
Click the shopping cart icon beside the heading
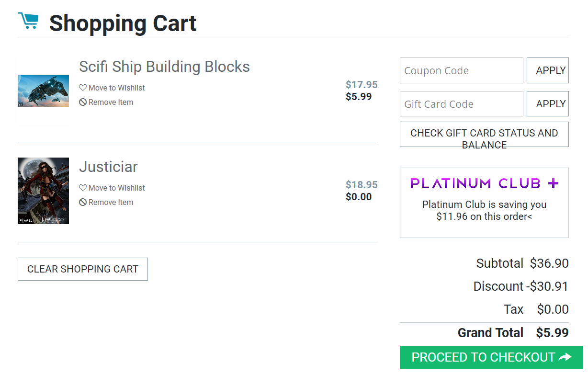coord(28,21)
